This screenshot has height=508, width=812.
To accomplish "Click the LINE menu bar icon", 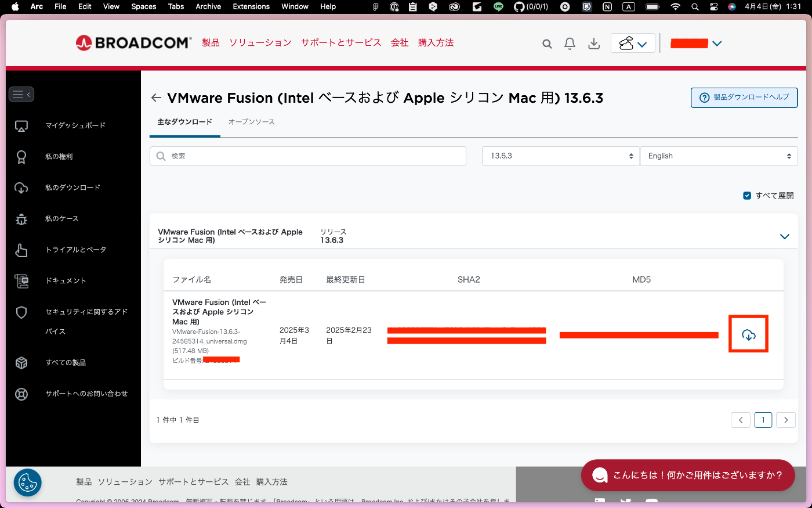I will pyautogui.click(x=498, y=7).
